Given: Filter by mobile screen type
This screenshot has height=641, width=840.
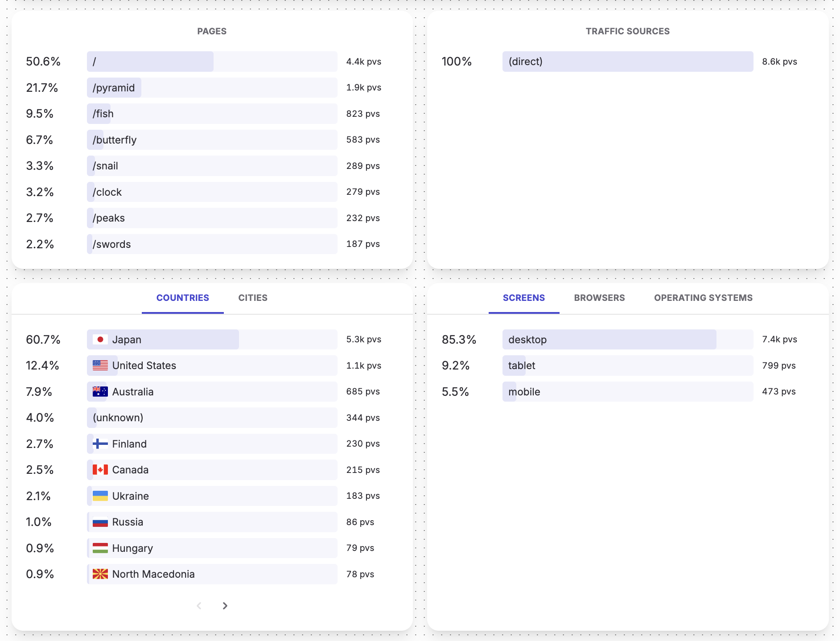Looking at the screenshot, I should pos(628,392).
